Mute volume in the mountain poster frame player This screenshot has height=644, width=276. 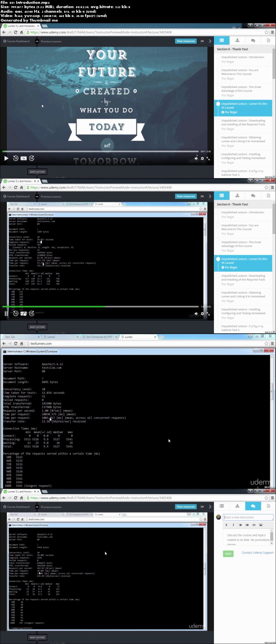click(196, 158)
